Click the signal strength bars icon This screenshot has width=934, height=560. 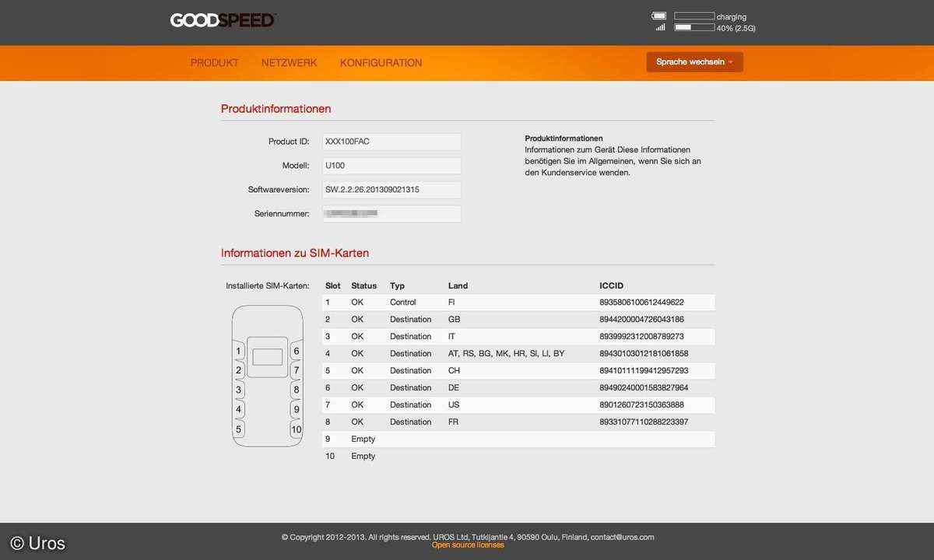click(x=660, y=27)
